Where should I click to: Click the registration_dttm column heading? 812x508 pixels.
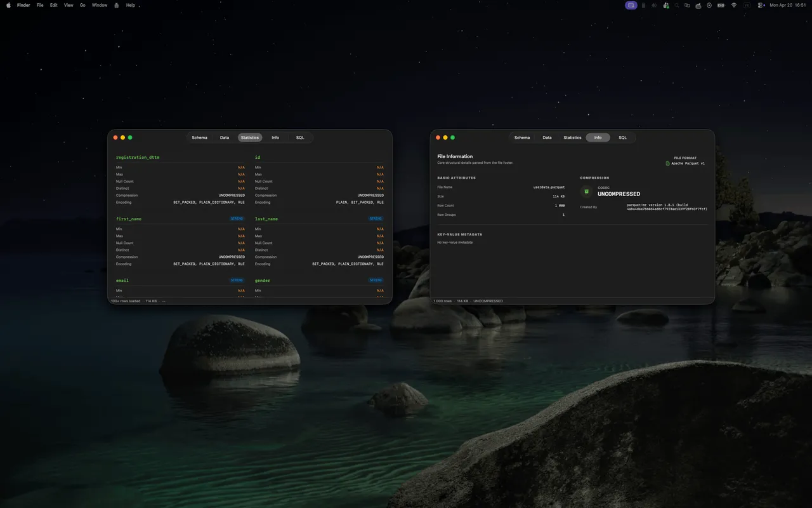pyautogui.click(x=138, y=157)
